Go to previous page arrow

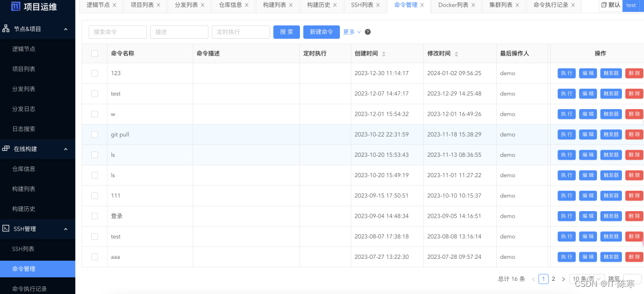[x=533, y=279]
